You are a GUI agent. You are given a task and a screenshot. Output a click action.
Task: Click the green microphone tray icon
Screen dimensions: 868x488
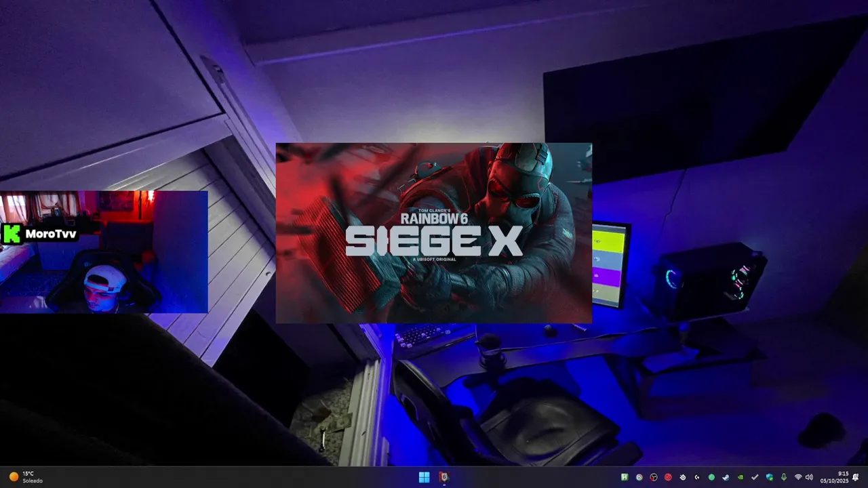coord(784,477)
